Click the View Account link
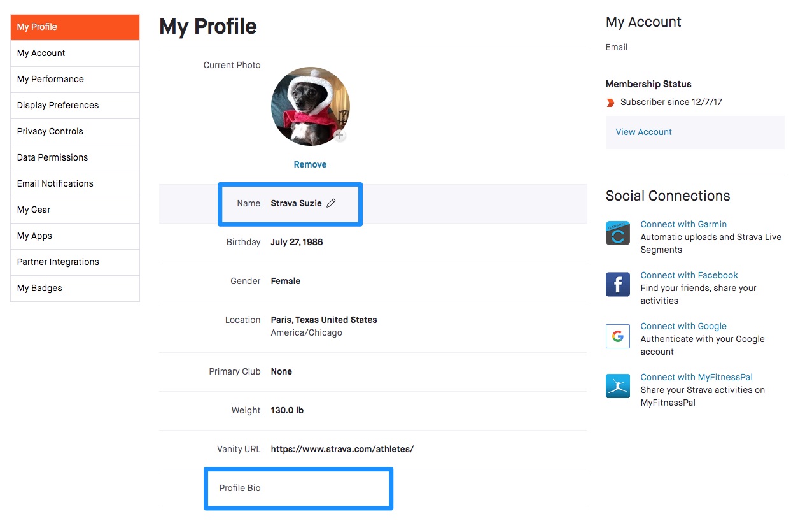The width and height of the screenshot is (812, 521). point(644,132)
